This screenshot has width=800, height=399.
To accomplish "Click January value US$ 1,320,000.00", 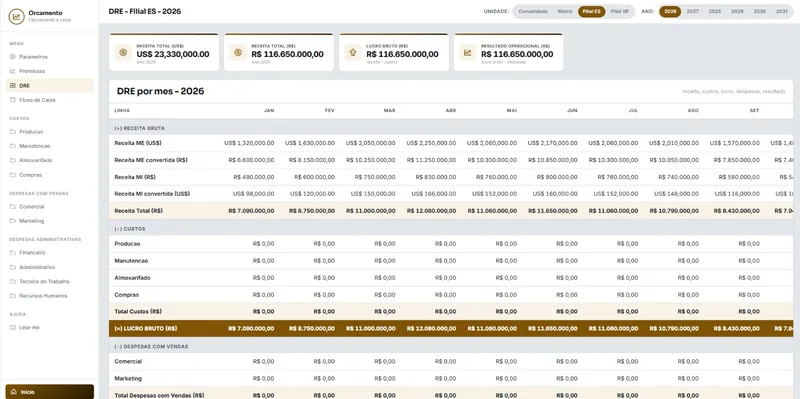I will click(249, 143).
